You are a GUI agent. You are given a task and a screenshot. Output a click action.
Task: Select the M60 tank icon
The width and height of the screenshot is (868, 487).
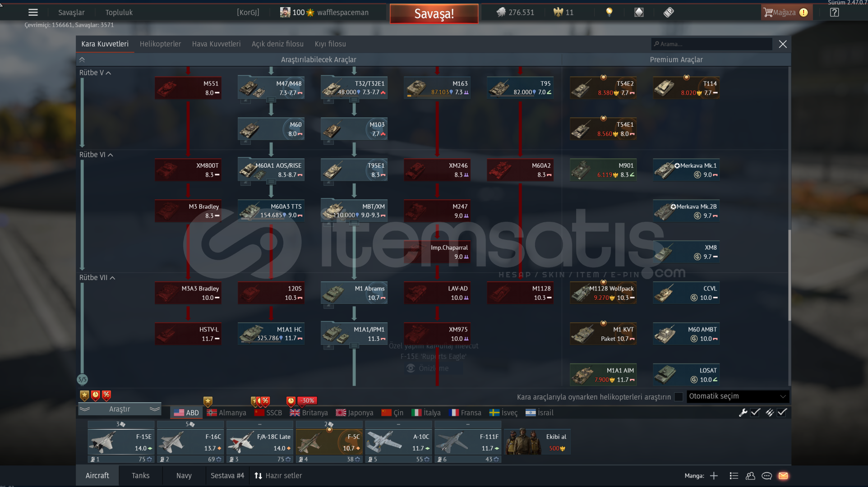pyautogui.click(x=249, y=129)
